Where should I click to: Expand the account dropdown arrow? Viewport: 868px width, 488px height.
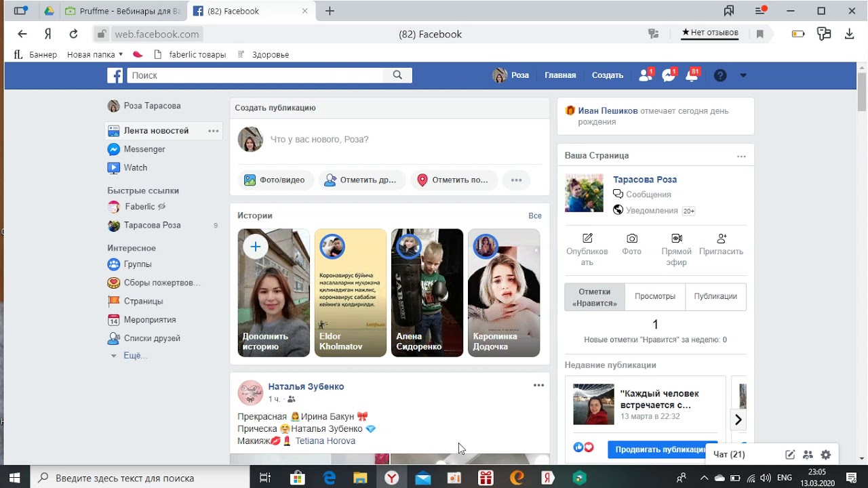(743, 75)
